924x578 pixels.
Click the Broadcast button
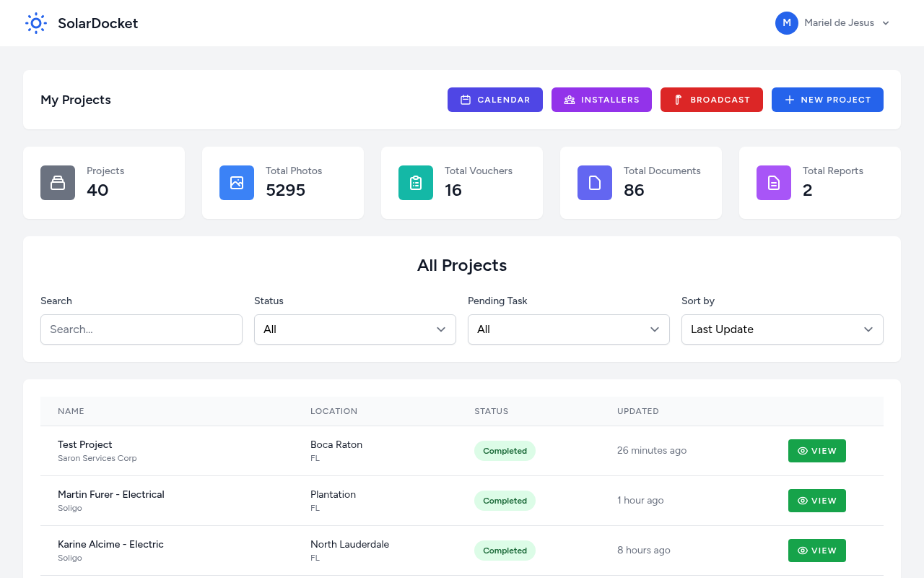point(711,100)
